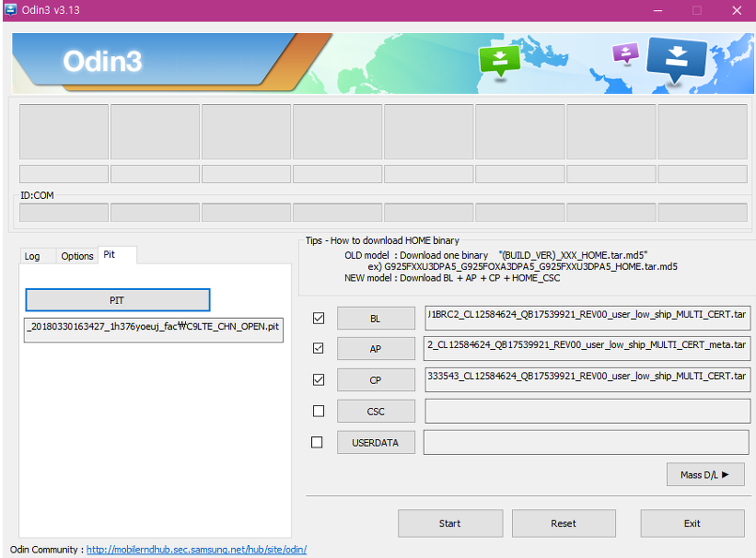
Task: Uncheck the CP checkbox
Action: pyautogui.click(x=319, y=379)
